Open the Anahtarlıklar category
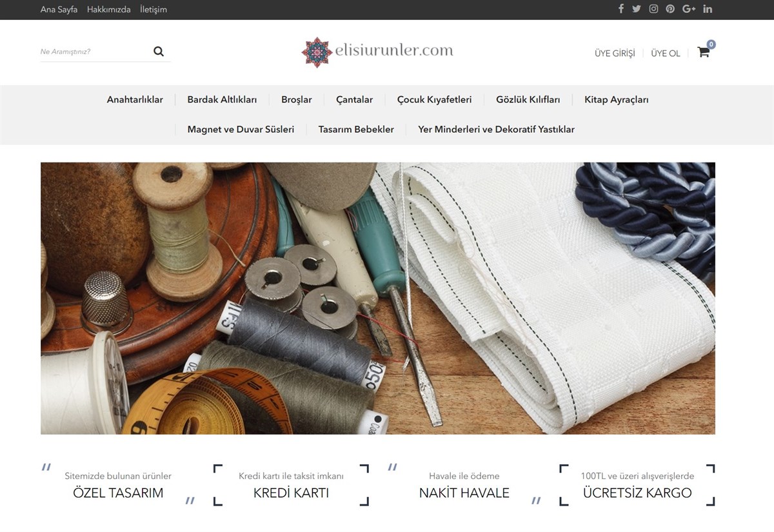Image resolution: width=774 pixels, height=532 pixels. coord(135,100)
